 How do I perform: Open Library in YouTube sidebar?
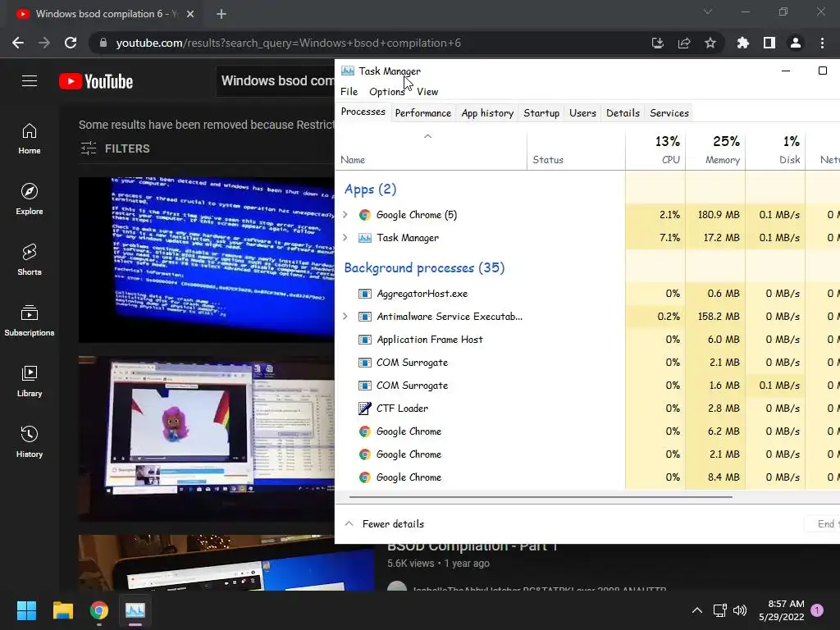pyautogui.click(x=30, y=381)
